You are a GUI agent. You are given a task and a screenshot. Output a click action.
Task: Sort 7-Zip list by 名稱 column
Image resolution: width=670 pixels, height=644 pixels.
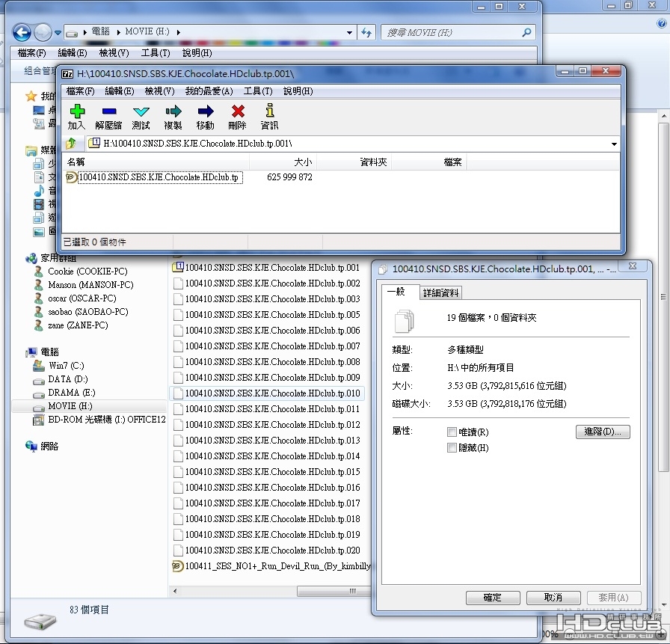[x=156, y=162]
